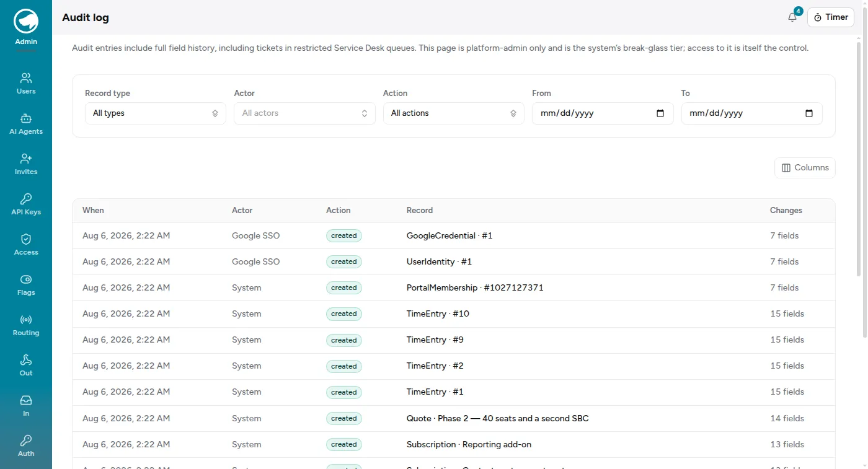The width and height of the screenshot is (868, 469).
Task: Open API Keys from the sidebar
Action: tap(26, 204)
